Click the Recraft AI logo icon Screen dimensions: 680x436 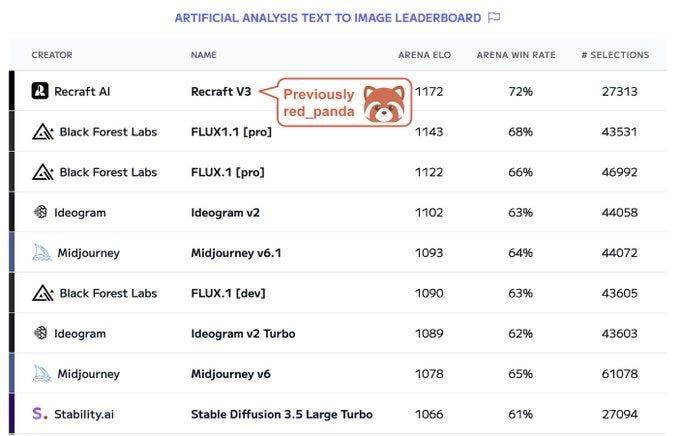(40, 91)
